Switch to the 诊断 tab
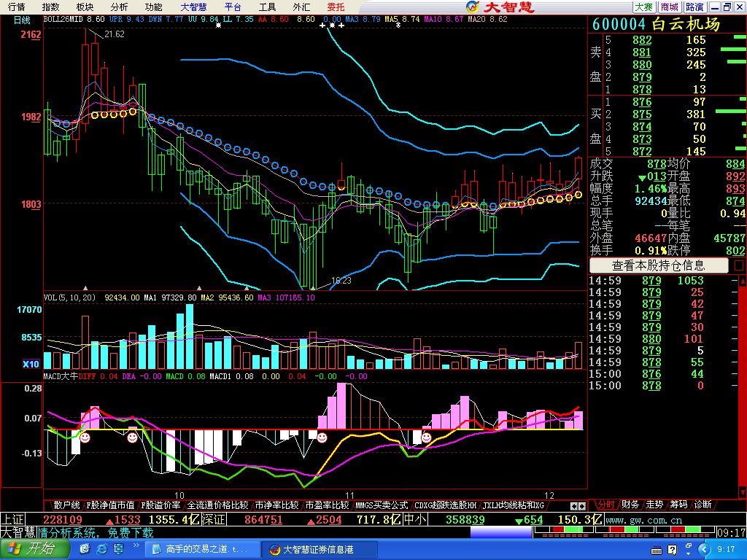The width and height of the screenshot is (747, 560). pos(703,505)
